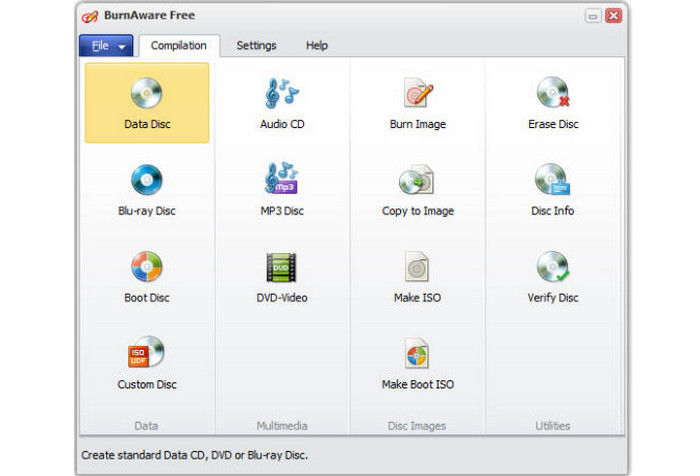
Task: Switch to the Compilation tab
Action: 179,46
